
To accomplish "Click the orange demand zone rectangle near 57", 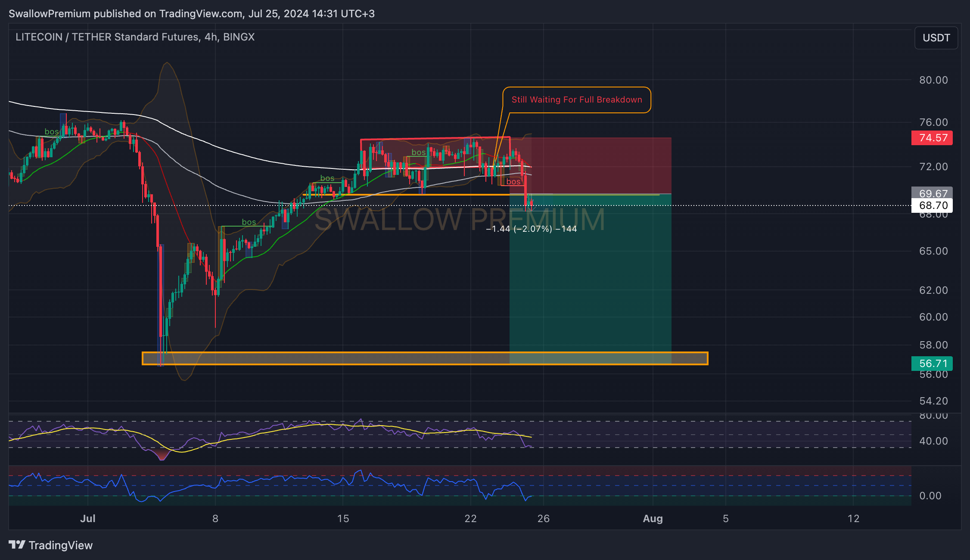I will tap(425, 358).
